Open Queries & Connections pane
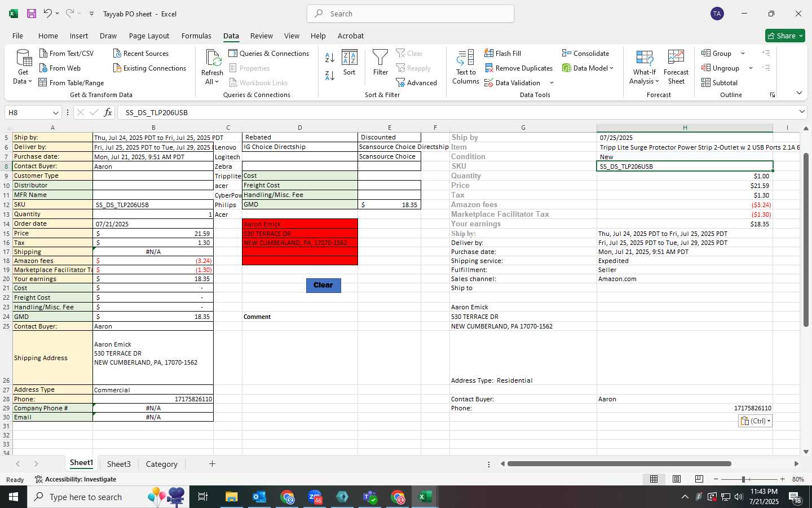 click(x=269, y=54)
